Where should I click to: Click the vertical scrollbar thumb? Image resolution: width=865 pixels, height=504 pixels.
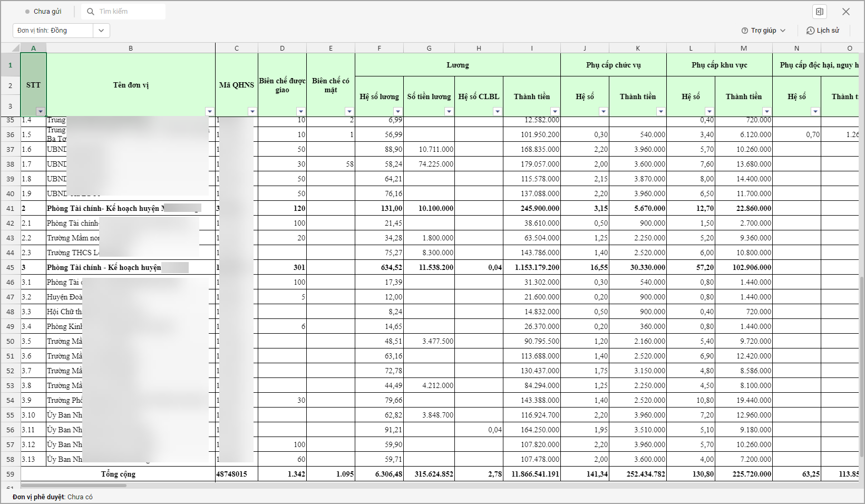(862, 369)
